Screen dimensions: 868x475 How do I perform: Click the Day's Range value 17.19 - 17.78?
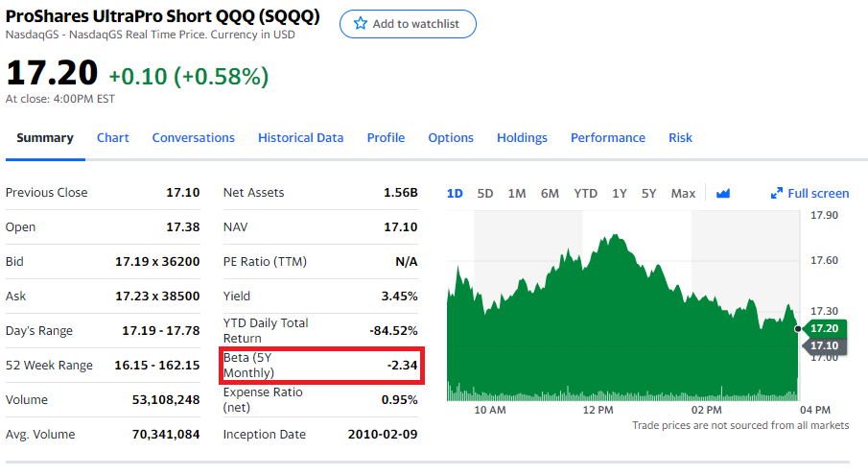pos(160,330)
